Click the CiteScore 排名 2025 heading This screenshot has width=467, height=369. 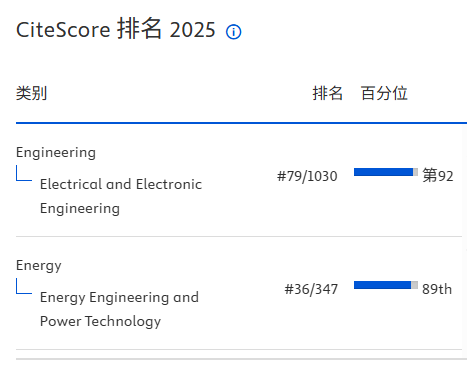point(116,29)
